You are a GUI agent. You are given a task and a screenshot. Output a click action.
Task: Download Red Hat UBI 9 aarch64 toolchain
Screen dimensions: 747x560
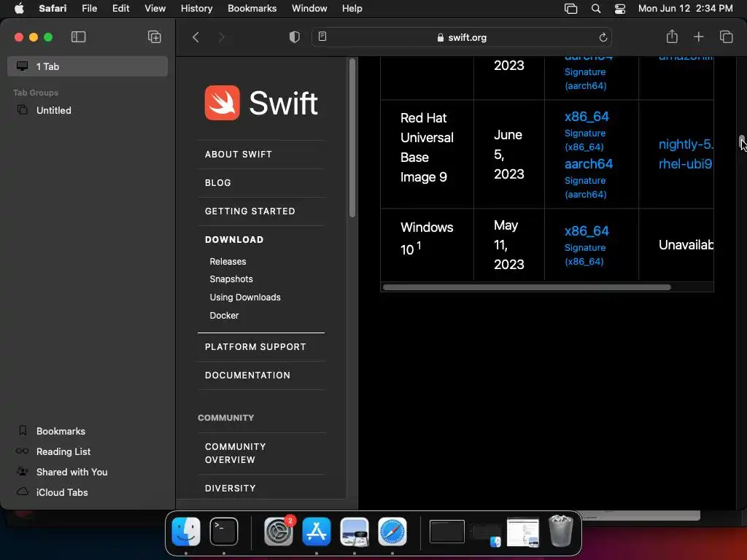(589, 164)
